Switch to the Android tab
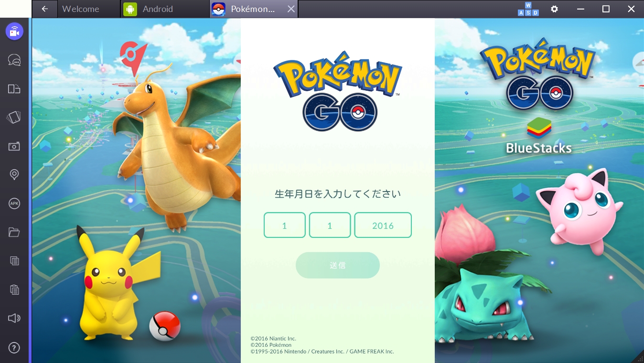Screen dimensions: 644x363 click(165, 9)
